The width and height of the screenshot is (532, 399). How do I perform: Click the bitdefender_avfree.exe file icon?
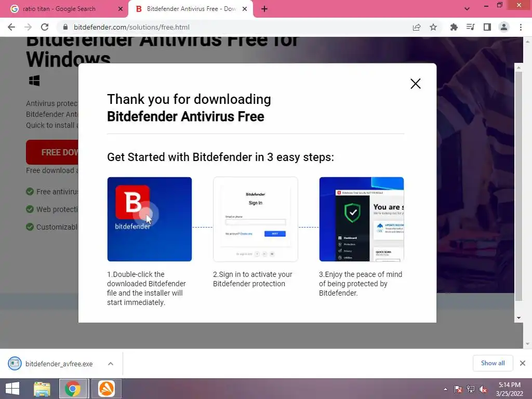pyautogui.click(x=15, y=363)
